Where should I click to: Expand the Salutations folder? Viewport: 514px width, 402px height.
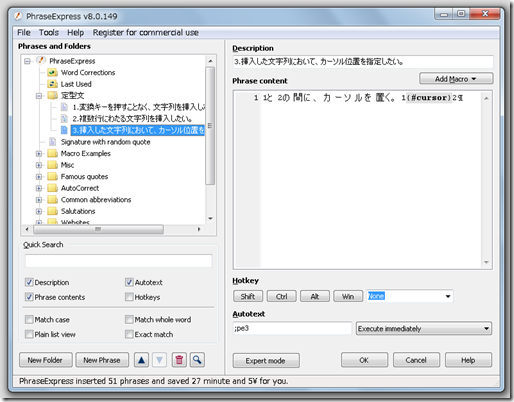(39, 211)
